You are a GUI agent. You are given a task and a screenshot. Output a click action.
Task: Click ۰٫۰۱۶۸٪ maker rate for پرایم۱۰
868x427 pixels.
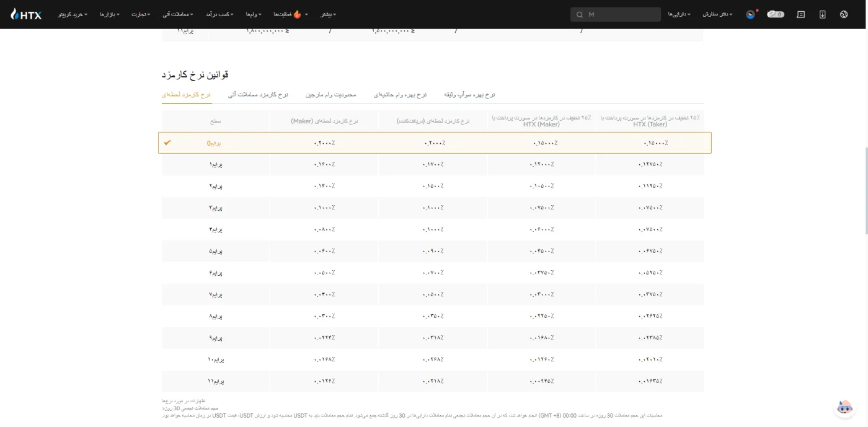coord(324,359)
